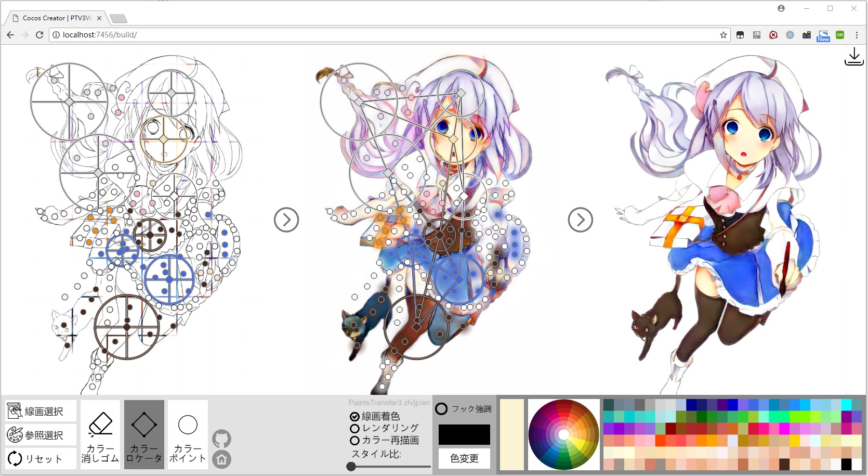Select the カラー消しゴム eraser tool
The image size is (868, 476).
coord(100,434)
